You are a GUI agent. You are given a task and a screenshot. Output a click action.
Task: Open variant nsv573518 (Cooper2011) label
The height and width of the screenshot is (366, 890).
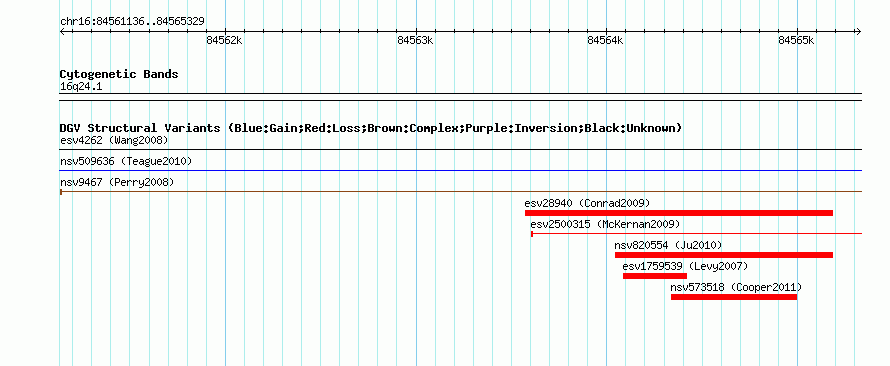736,287
